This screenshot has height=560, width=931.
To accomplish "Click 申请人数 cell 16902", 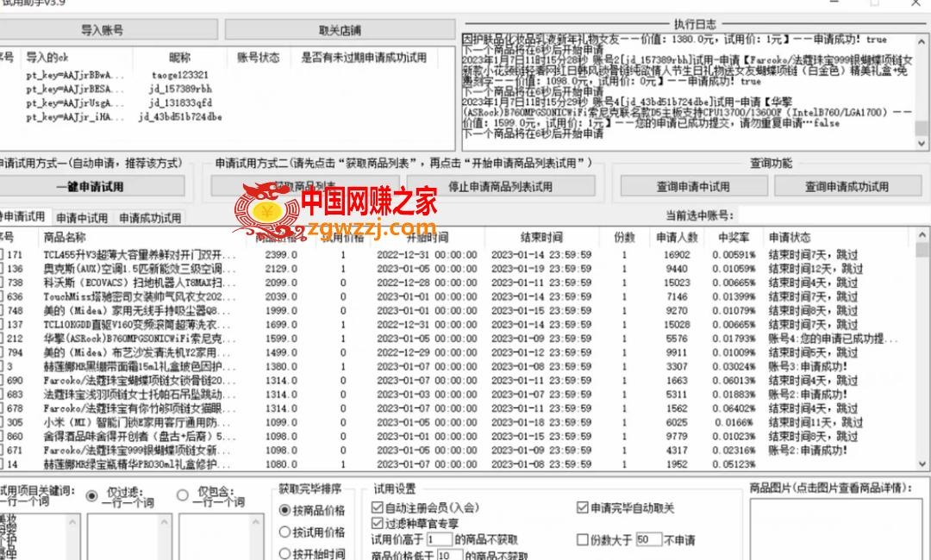I will (x=677, y=254).
